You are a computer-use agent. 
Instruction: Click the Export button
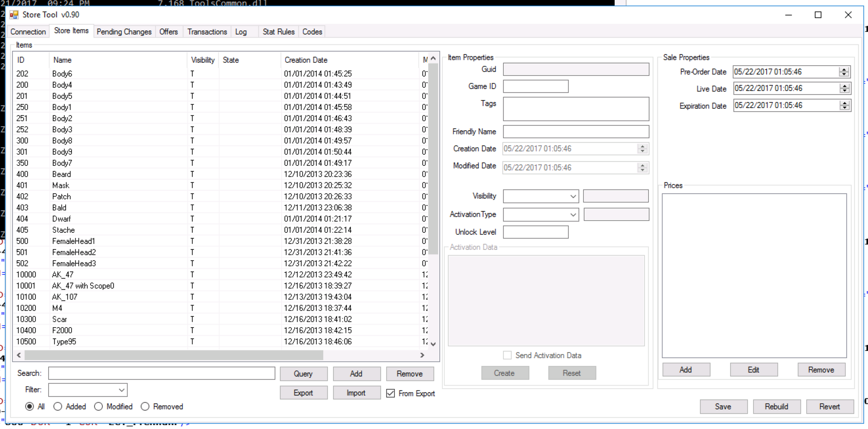click(303, 393)
